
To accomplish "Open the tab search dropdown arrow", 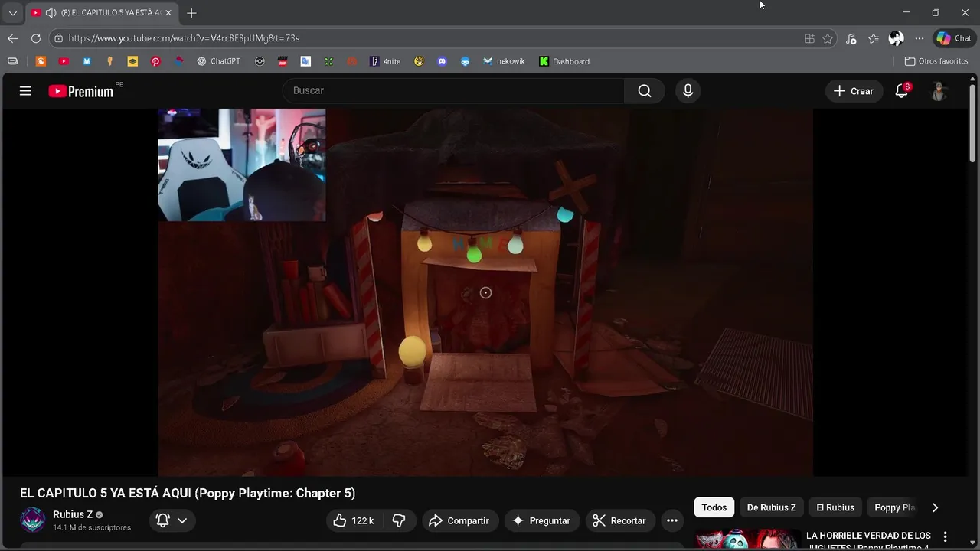I will click(x=12, y=13).
